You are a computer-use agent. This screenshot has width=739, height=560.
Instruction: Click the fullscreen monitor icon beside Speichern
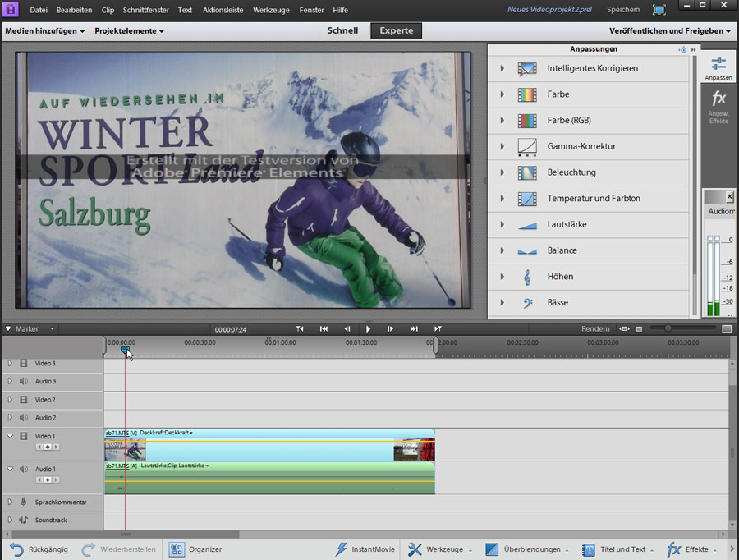pos(659,9)
